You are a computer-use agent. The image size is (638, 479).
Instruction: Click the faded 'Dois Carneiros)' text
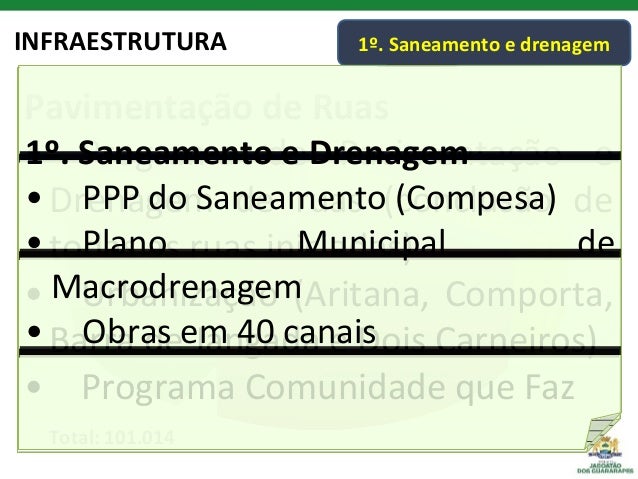click(x=490, y=339)
